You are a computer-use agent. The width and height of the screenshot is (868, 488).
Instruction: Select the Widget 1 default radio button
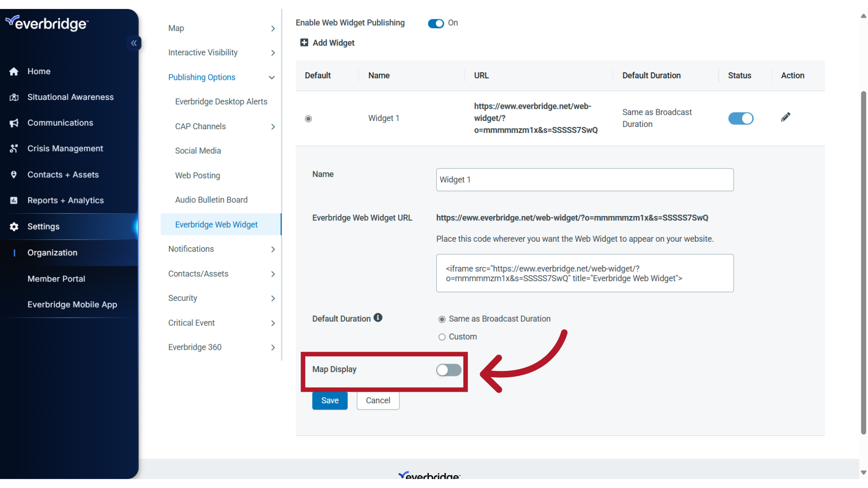click(x=308, y=118)
